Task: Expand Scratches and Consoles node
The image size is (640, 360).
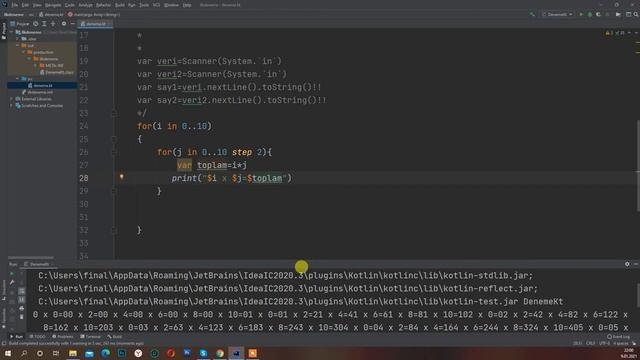Action: (x=11, y=105)
